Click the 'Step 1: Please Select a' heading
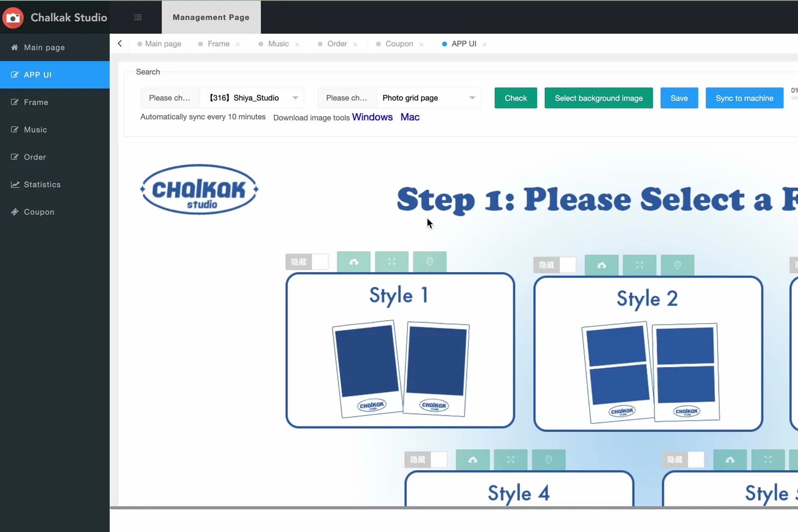This screenshot has width=798, height=532. pyautogui.click(x=584, y=199)
